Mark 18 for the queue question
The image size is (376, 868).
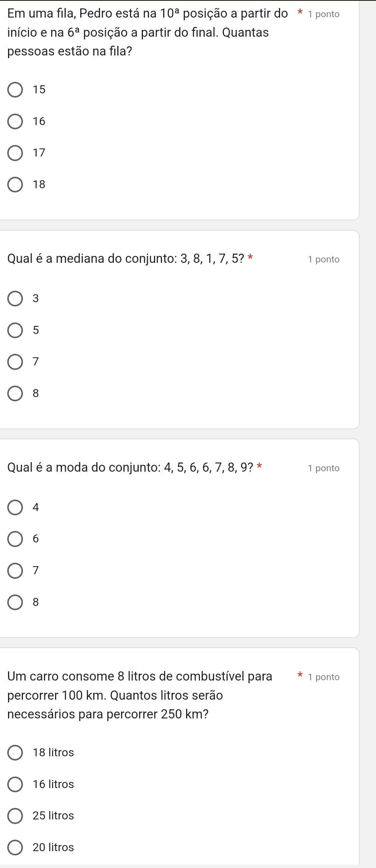click(15, 185)
